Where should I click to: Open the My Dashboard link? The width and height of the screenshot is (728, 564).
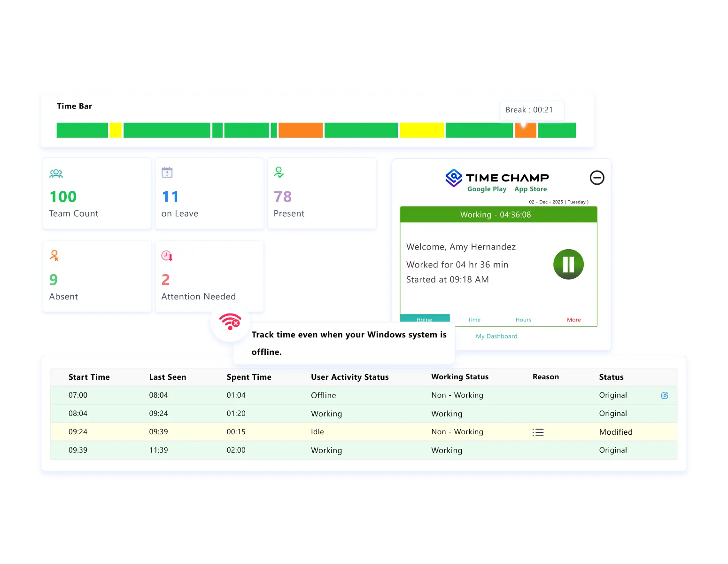coord(496,336)
